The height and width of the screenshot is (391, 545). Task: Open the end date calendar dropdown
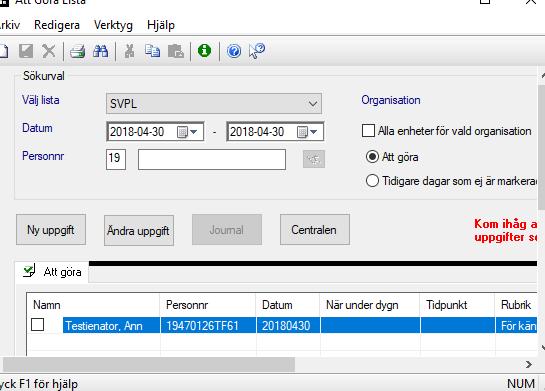[308, 132]
